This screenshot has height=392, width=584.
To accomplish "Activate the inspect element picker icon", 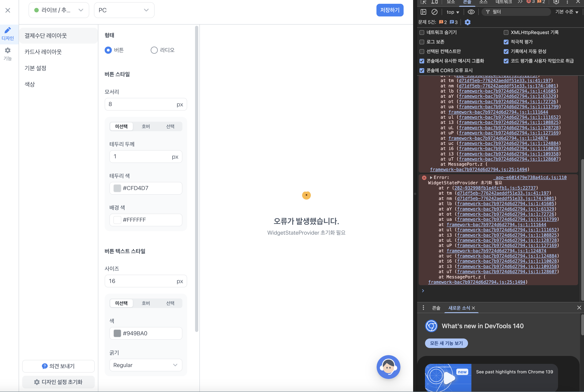I will click(x=423, y=2).
